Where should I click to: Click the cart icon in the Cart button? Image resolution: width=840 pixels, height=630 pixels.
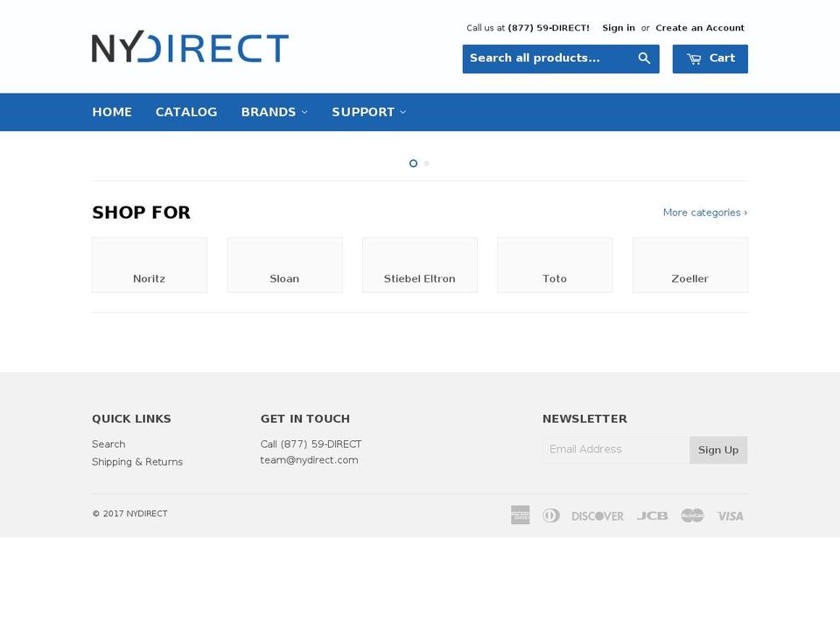(x=694, y=59)
